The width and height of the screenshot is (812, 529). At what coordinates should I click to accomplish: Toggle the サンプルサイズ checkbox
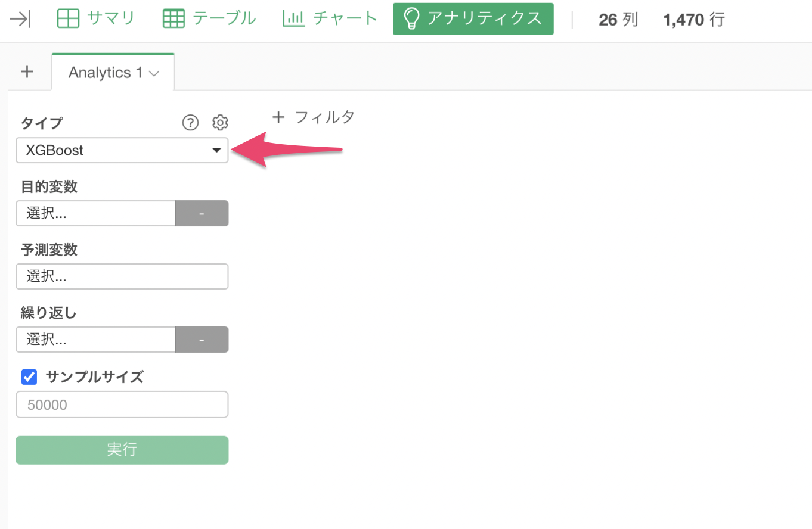tap(29, 376)
